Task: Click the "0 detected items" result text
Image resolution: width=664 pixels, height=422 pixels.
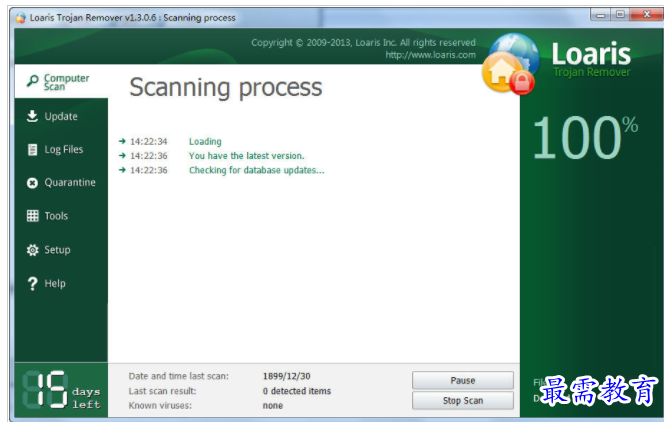Action: pyautogui.click(x=296, y=391)
